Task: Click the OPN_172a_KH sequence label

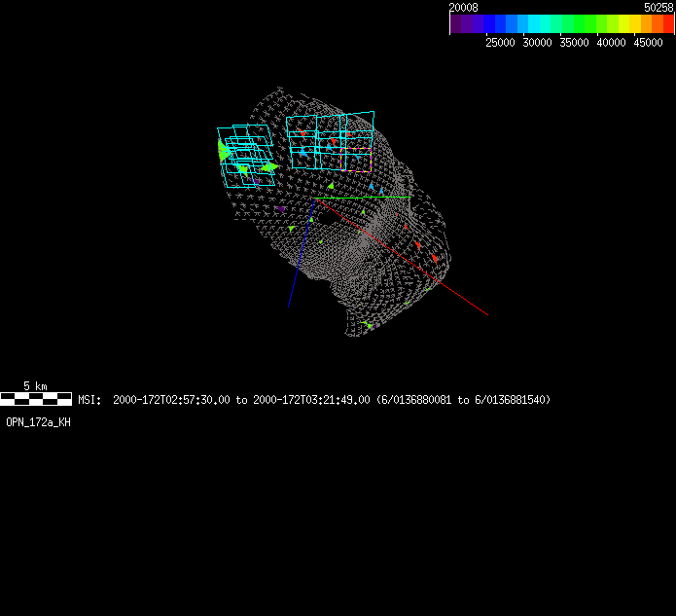Action: click(38, 422)
